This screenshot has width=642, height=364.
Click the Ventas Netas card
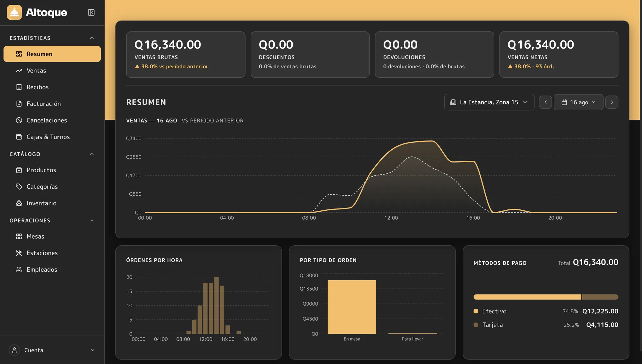559,55
